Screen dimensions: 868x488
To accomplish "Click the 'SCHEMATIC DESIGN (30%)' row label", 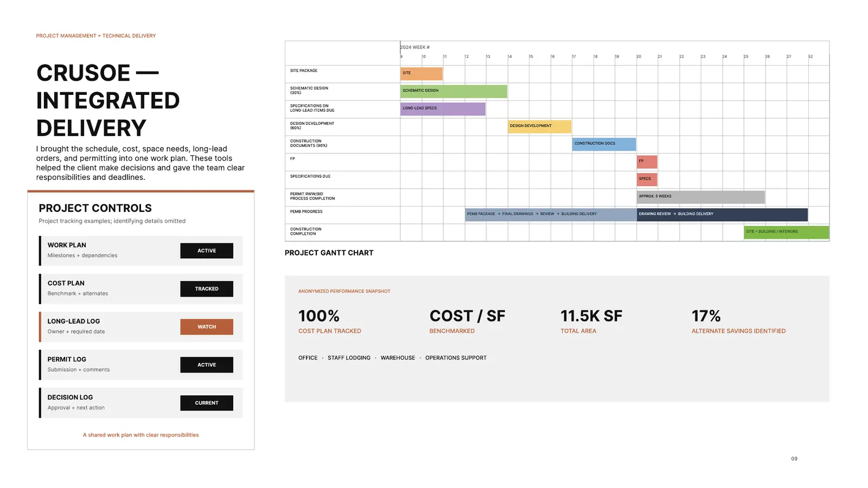I will coord(309,91).
